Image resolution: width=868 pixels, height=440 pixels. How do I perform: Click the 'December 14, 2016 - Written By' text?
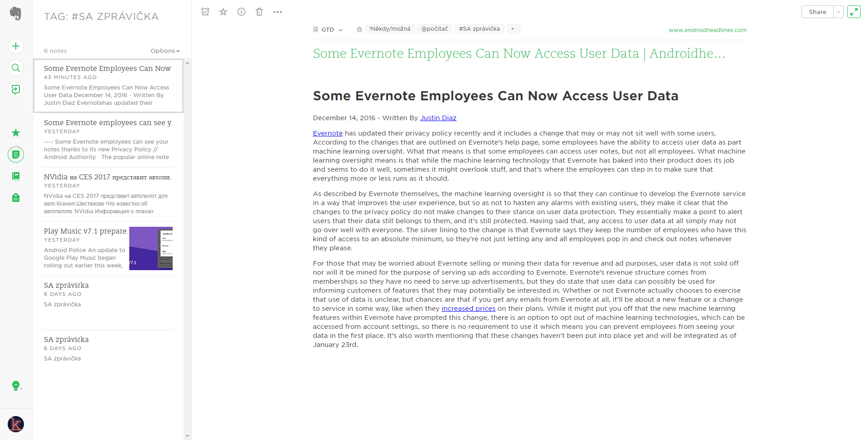click(x=365, y=118)
